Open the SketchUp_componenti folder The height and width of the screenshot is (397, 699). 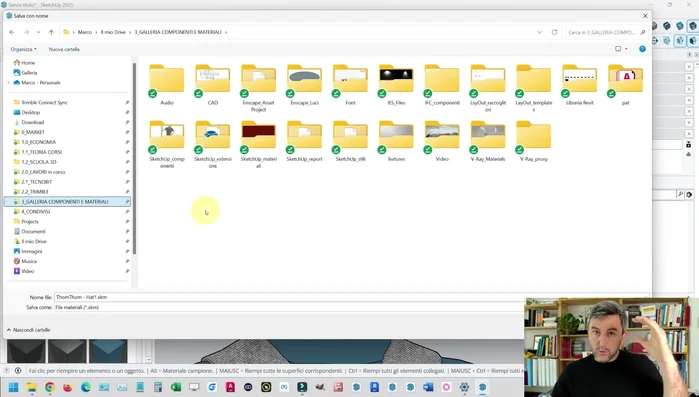click(x=167, y=144)
